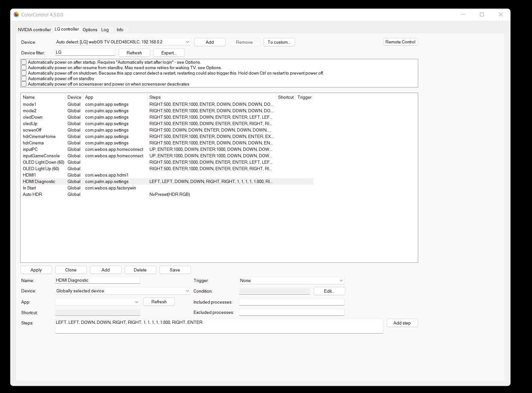
Task: Open the Globally selected device dropdown
Action: pyautogui.click(x=123, y=291)
